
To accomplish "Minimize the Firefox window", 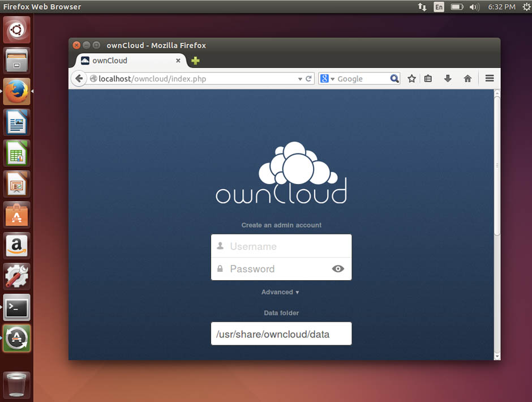I will coord(87,45).
